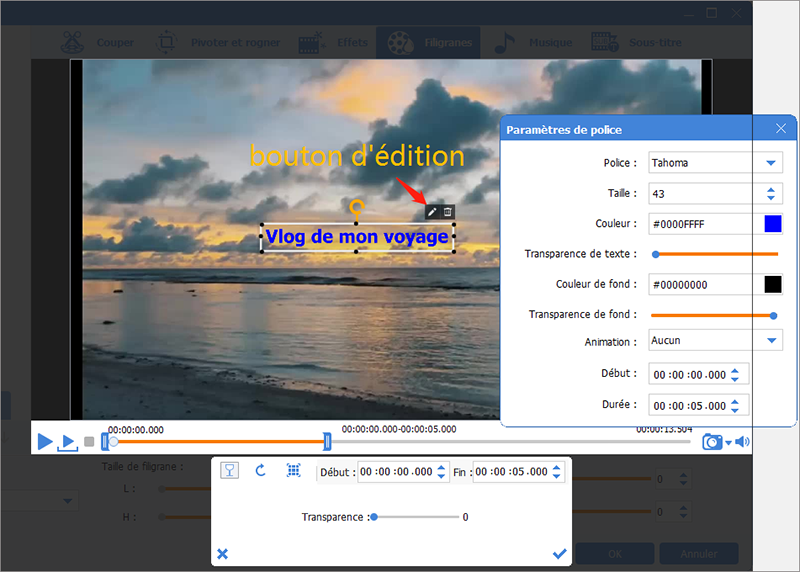Expand the Police font dropdown

771,163
